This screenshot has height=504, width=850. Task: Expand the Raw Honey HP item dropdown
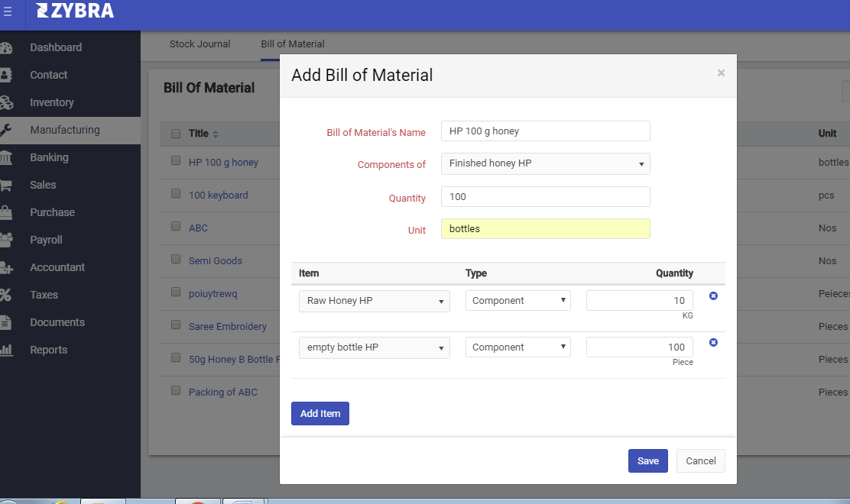tap(374, 301)
